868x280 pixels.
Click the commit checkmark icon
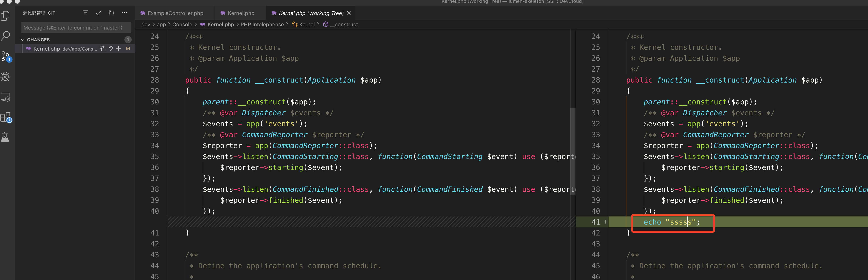tap(98, 13)
